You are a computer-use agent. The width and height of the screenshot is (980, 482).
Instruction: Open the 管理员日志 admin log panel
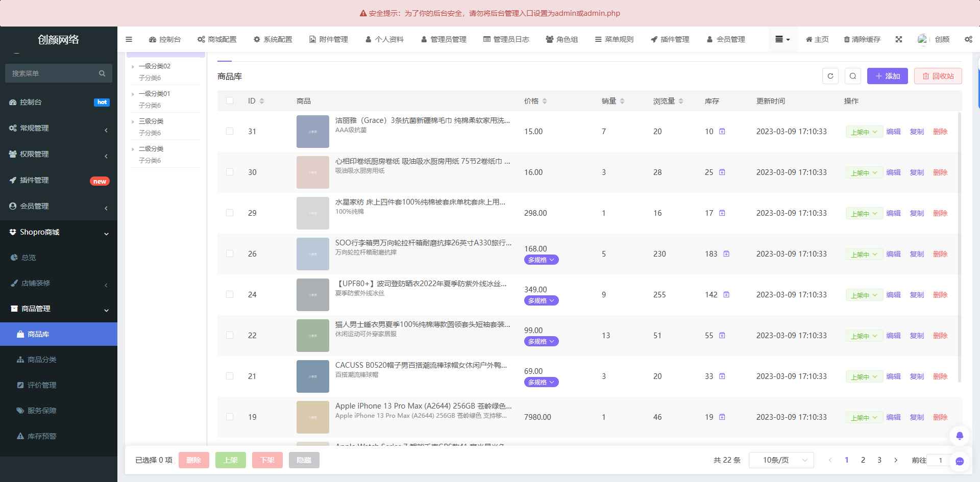click(506, 39)
